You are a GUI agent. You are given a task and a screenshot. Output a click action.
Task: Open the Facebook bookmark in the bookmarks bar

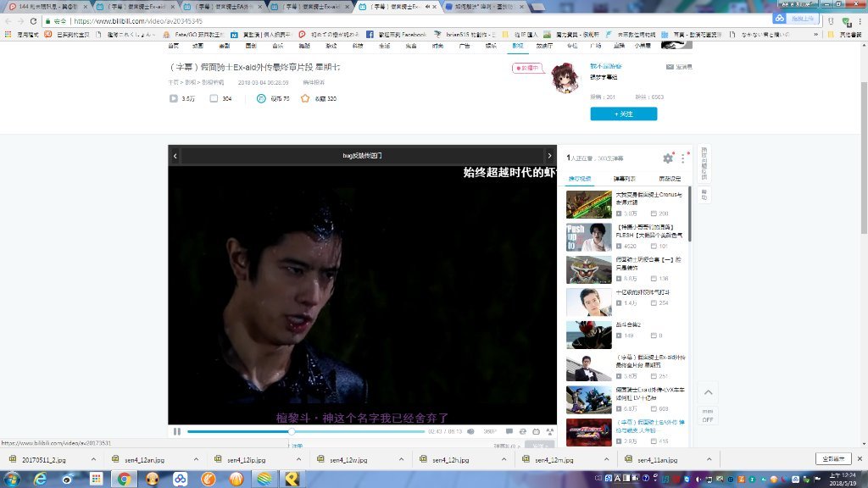pyautogui.click(x=397, y=34)
